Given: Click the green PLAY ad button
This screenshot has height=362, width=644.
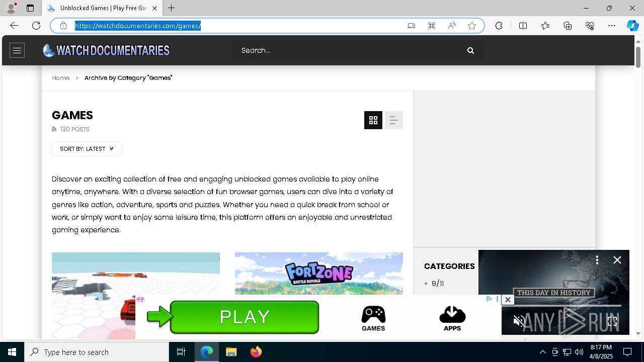Looking at the screenshot, I should coord(245,317).
